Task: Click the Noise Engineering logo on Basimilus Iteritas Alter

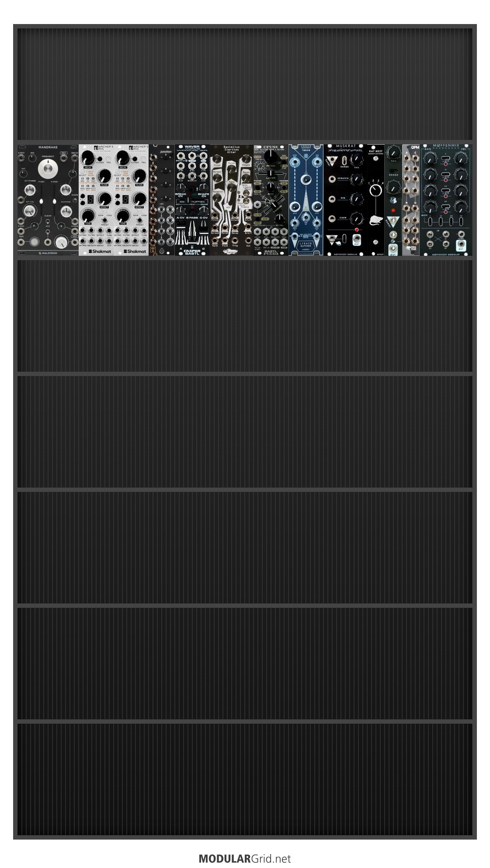Action: pos(229,251)
